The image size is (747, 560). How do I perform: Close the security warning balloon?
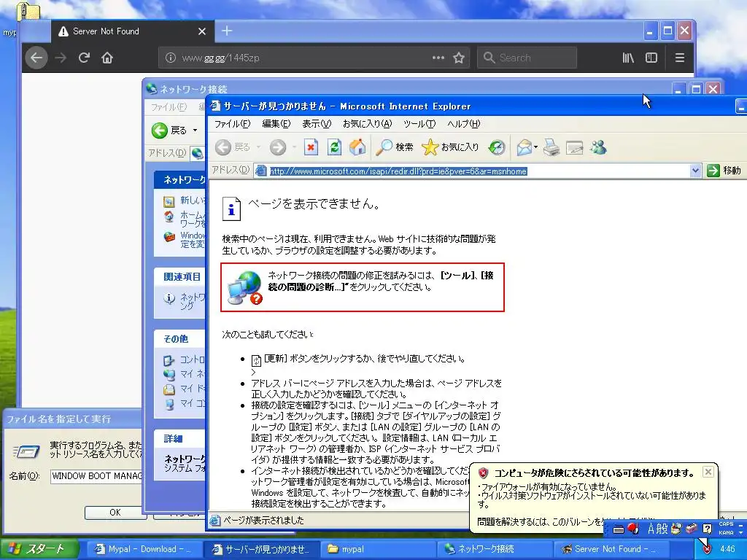click(708, 472)
